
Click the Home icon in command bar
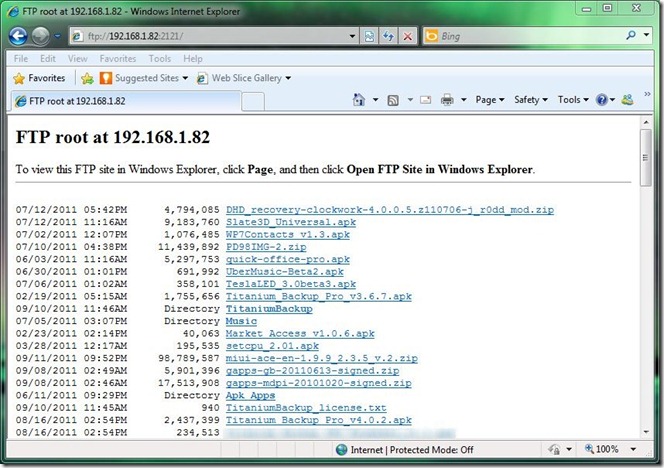coord(359,100)
